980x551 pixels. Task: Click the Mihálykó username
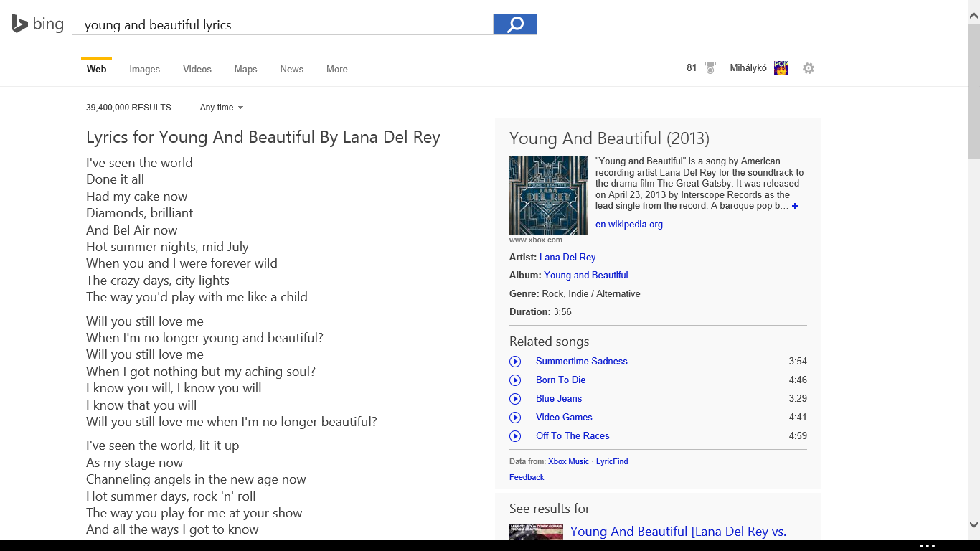748,68
